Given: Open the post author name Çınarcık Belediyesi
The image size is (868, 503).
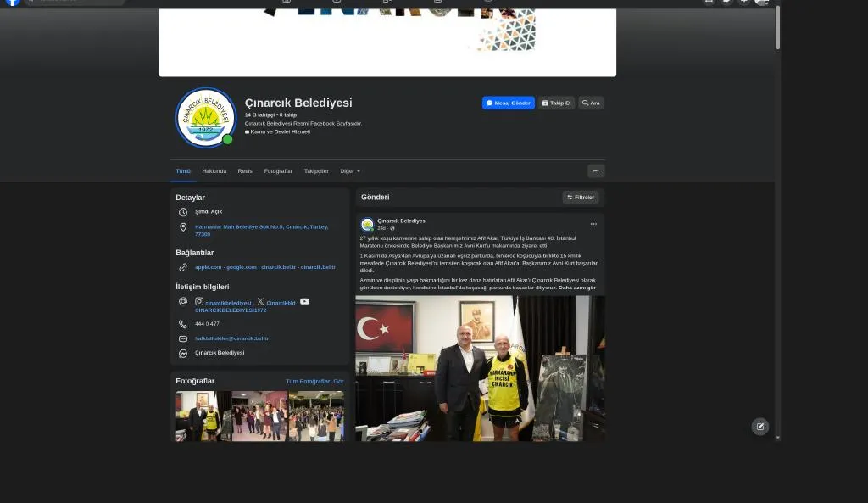Looking at the screenshot, I should coord(402,221).
